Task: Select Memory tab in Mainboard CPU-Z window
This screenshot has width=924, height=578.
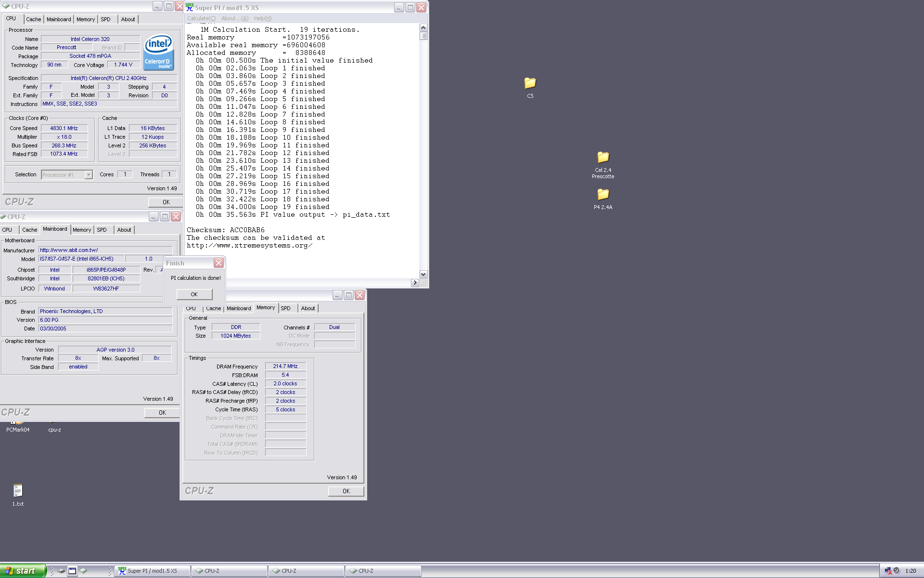Action: (x=82, y=230)
